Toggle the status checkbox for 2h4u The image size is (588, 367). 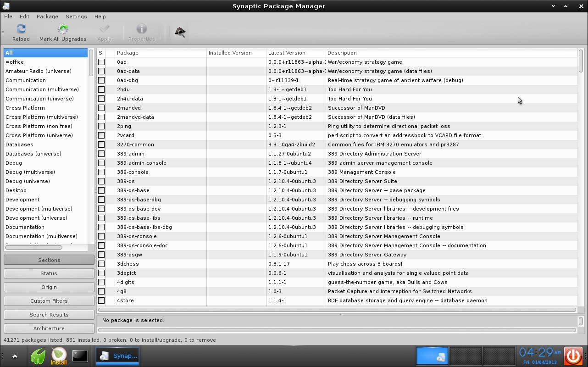[101, 89]
